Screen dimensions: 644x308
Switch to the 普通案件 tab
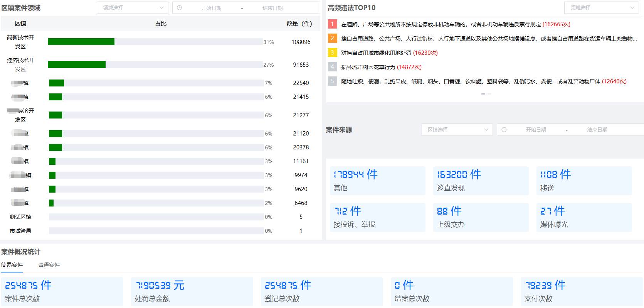tap(49, 265)
